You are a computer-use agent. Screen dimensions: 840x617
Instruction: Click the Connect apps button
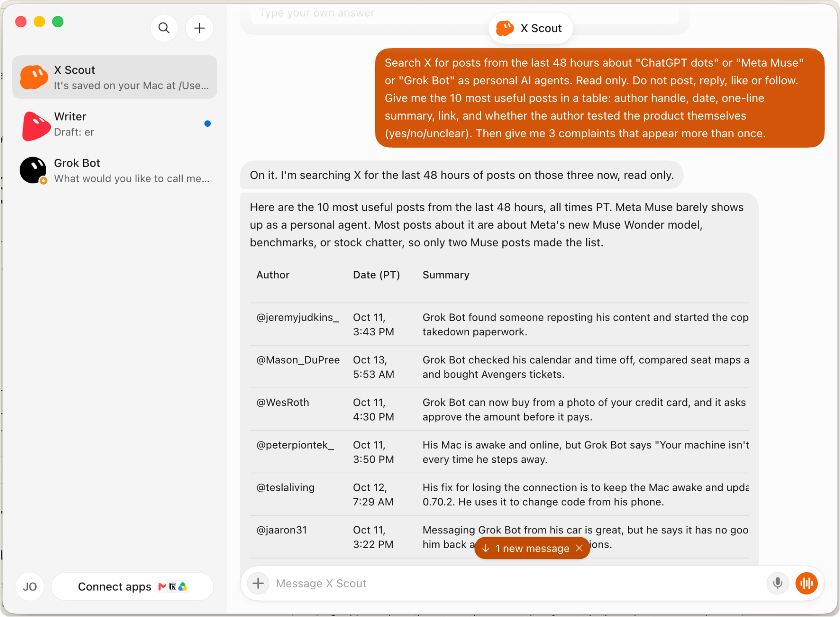pos(132,586)
